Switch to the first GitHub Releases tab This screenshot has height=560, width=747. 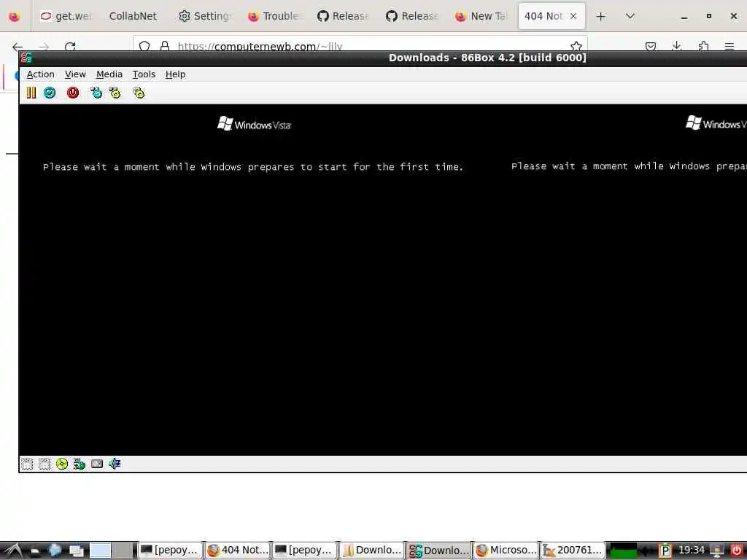tap(343, 16)
